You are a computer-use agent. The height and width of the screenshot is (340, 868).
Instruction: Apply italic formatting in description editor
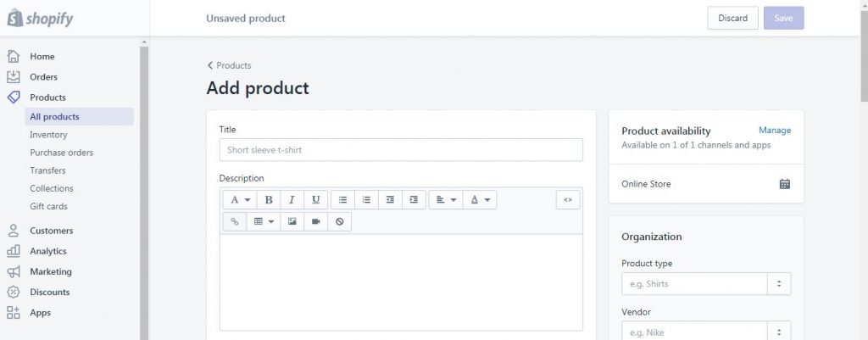(292, 200)
